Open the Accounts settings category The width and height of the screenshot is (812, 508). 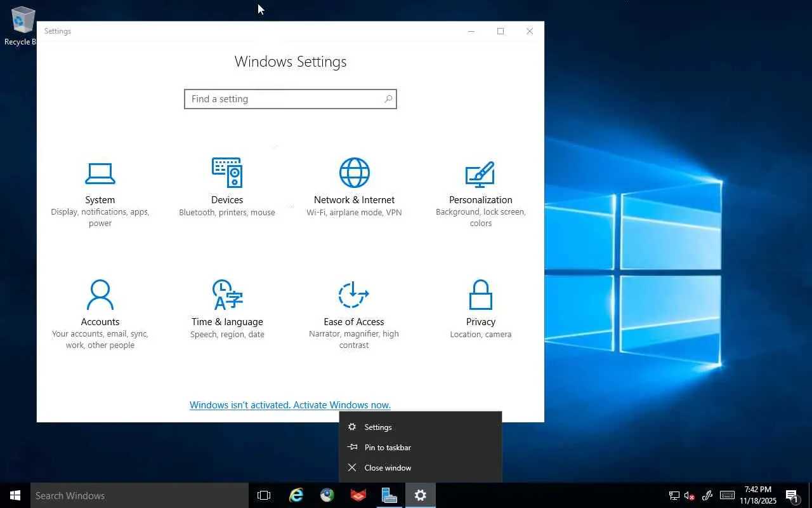pyautogui.click(x=100, y=315)
